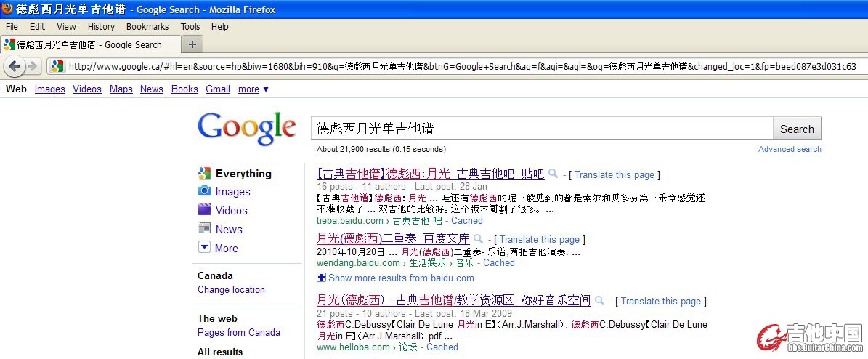This screenshot has height=359, width=868.
Task: Click the Images camera icon in sidebar
Action: coord(204,191)
